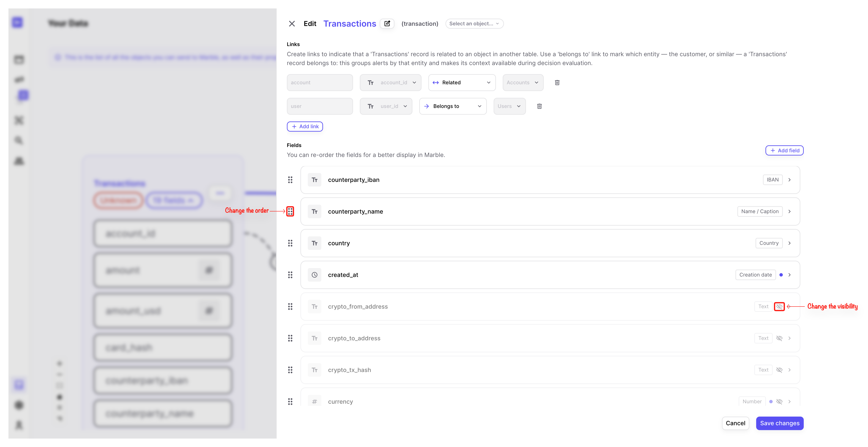Screen dimensions: 868x447
Task: Grab the created_at row drag handle
Action: coord(290,275)
